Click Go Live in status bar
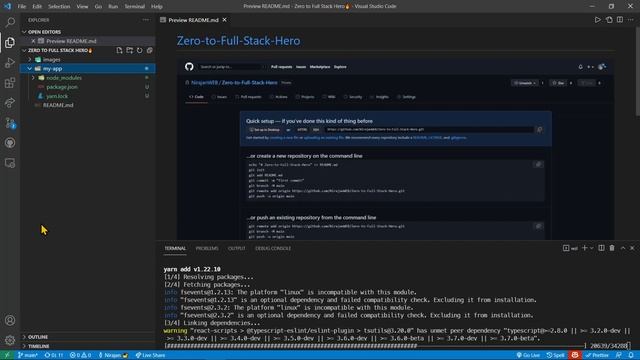The height and width of the screenshot is (360, 640). pyautogui.click(x=528, y=355)
